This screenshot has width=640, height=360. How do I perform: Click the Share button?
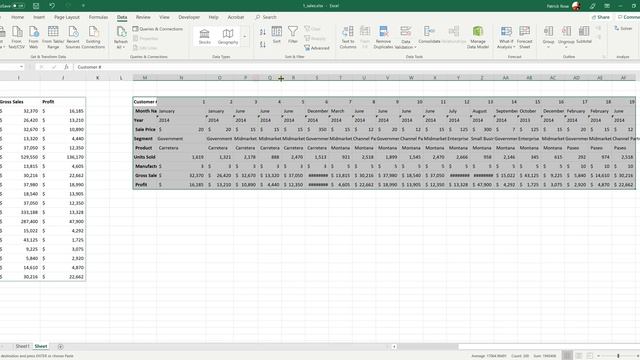[x=601, y=17]
